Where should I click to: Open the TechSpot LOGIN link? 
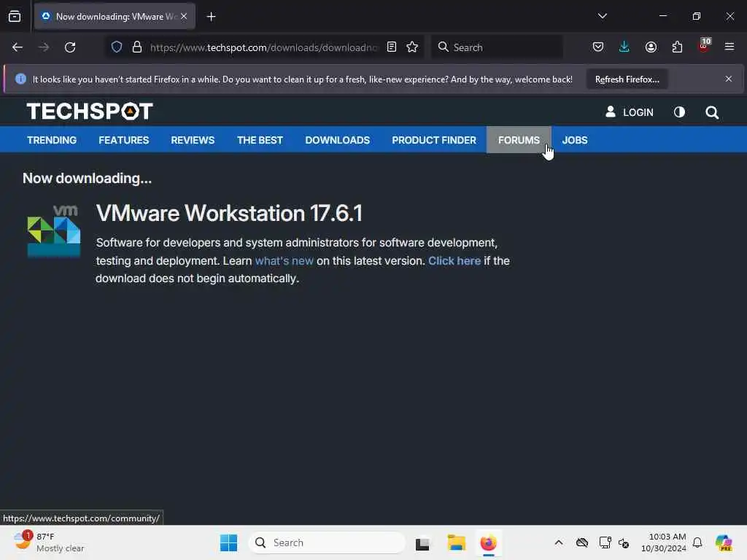[x=630, y=112]
